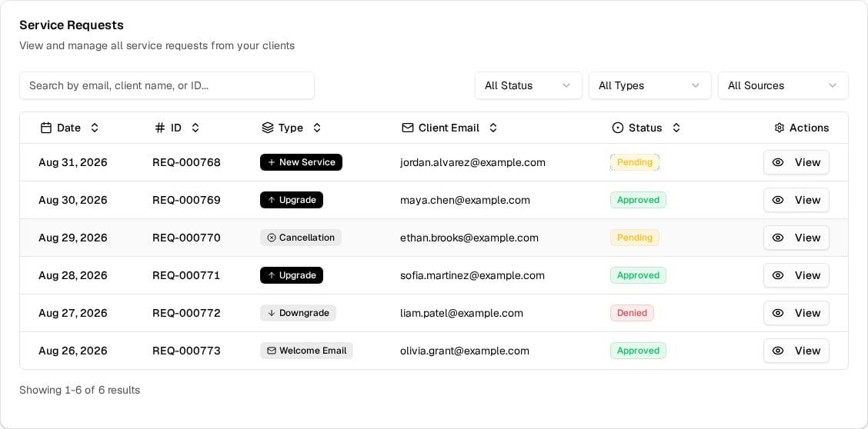868x429 pixels.
Task: Sort by Date using its sort arrows
Action: tap(95, 128)
